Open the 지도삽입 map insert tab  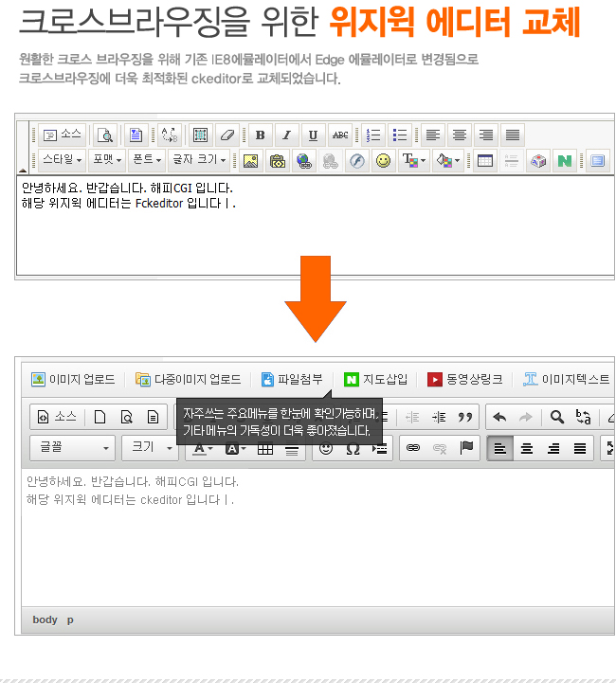click(375, 379)
